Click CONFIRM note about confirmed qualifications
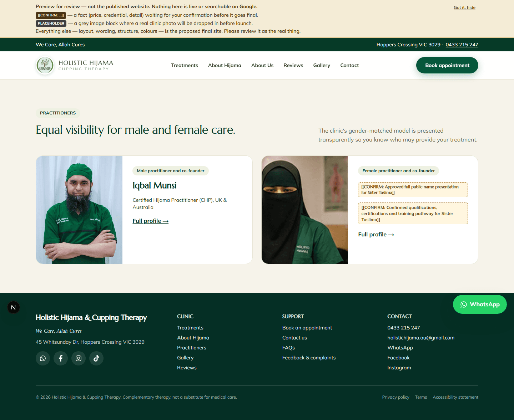Viewport: 514px width, 420px height. (413, 213)
